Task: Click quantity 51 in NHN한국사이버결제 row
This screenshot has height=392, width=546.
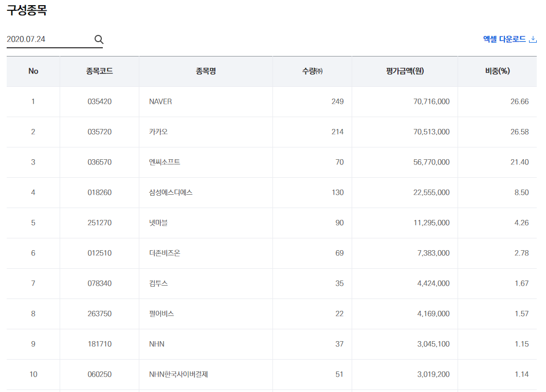Action: [x=339, y=374]
